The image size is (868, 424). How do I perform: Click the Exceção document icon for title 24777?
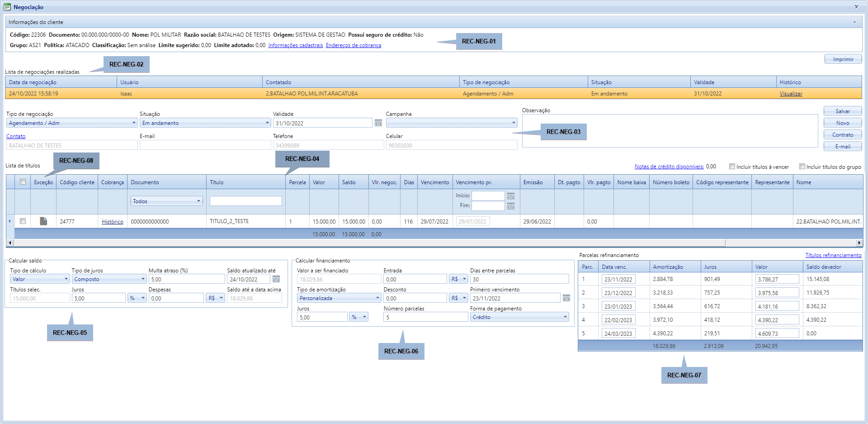click(x=43, y=221)
